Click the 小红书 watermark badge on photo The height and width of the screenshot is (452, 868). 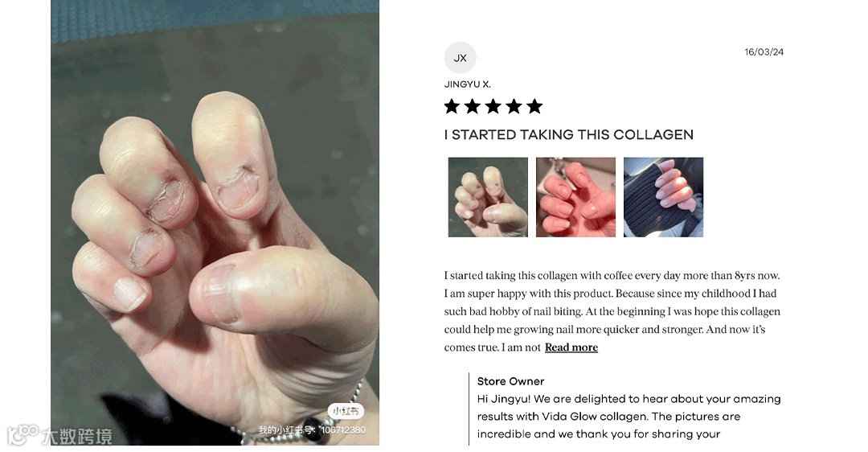(346, 411)
